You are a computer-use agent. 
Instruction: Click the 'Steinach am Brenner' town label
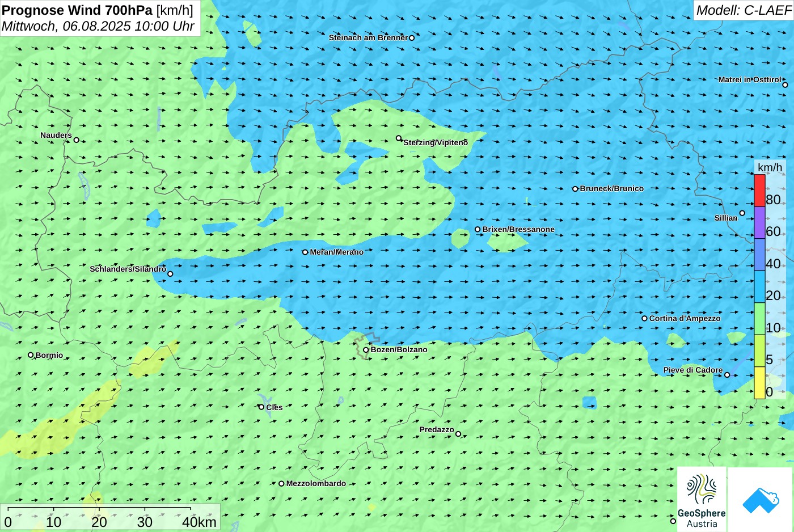[x=368, y=37]
